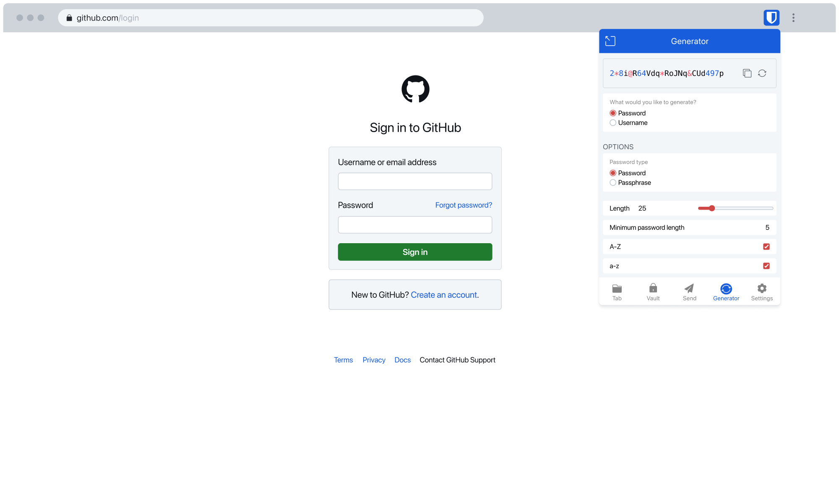Uncheck the a-z lowercase option
This screenshot has height=504, width=839.
click(x=766, y=266)
